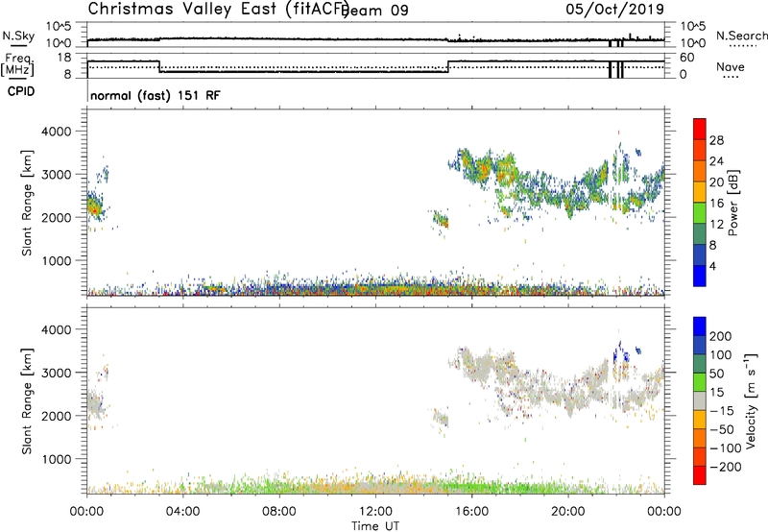768x532 pixels.
Task: Click the 'Freq. [MHz]' axis label
Action: coord(18,64)
